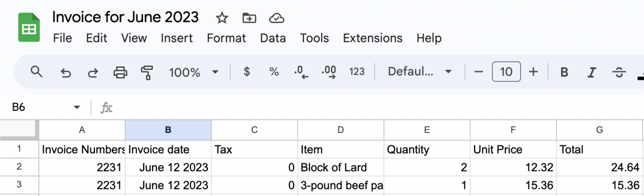Select column D header
Image resolution: width=644 pixels, height=196 pixels.
(x=341, y=130)
